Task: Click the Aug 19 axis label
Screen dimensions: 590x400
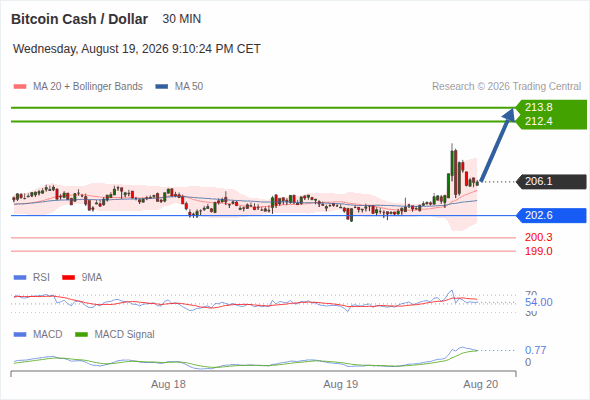Action: click(x=341, y=384)
